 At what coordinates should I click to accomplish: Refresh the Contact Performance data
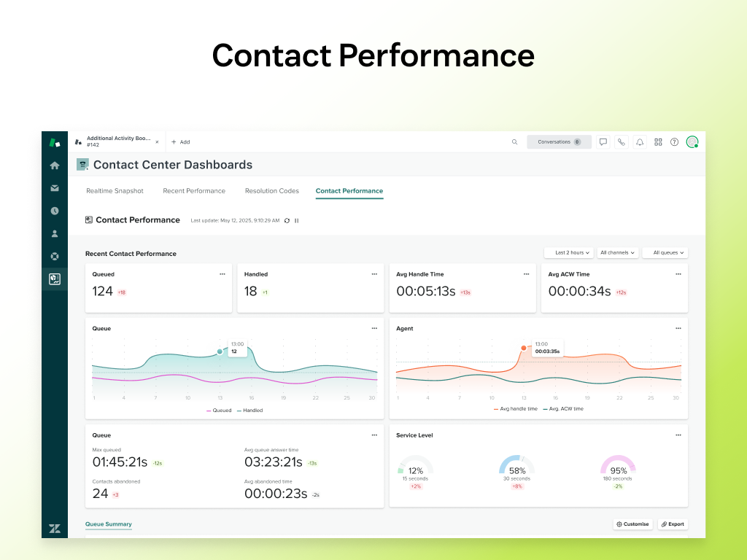(x=287, y=220)
